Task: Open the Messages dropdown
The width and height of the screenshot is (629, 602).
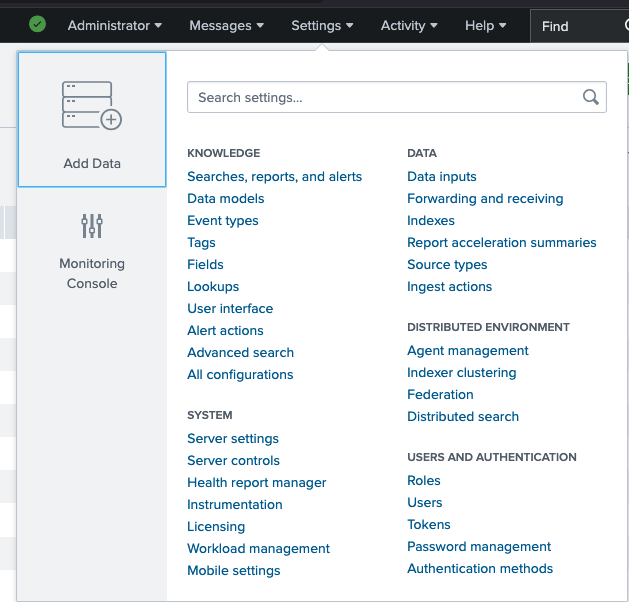Action: (226, 26)
